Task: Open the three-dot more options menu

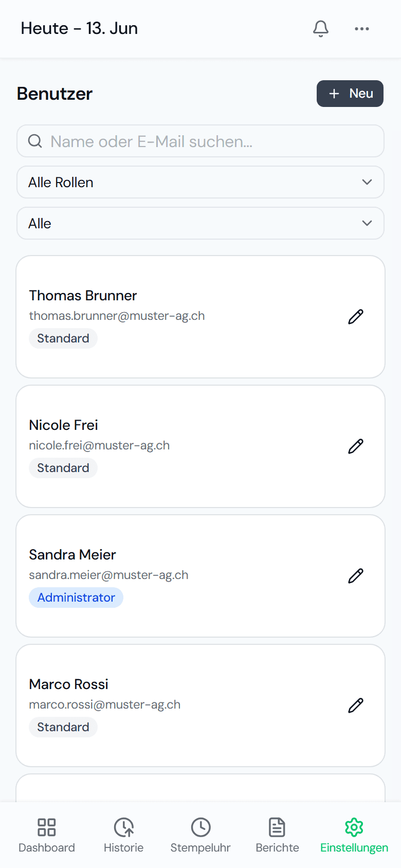Action: [362, 29]
